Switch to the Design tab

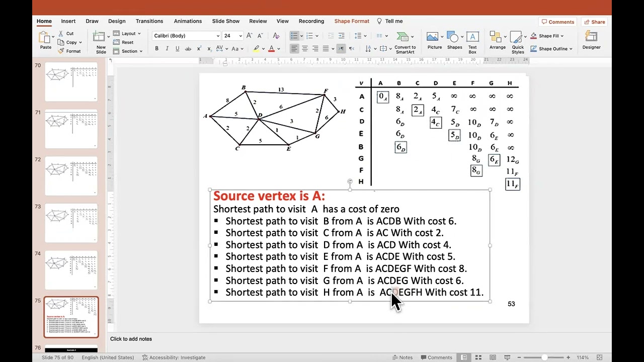tap(117, 21)
